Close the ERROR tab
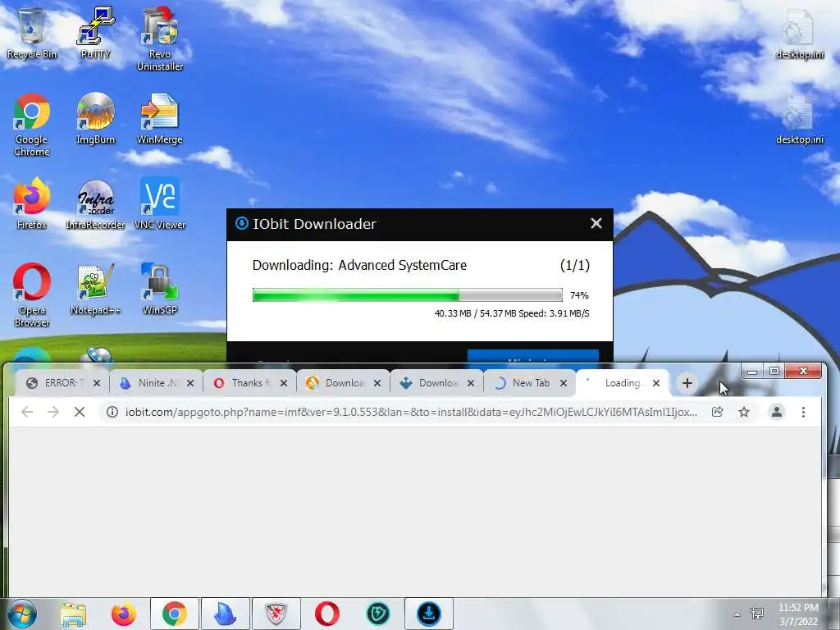Image resolution: width=840 pixels, height=630 pixels. (97, 383)
